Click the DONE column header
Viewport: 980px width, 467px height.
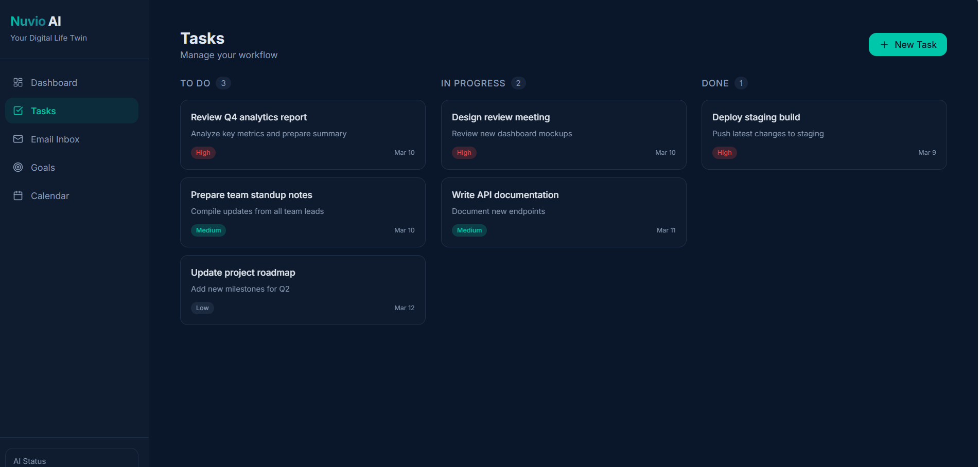[715, 83]
